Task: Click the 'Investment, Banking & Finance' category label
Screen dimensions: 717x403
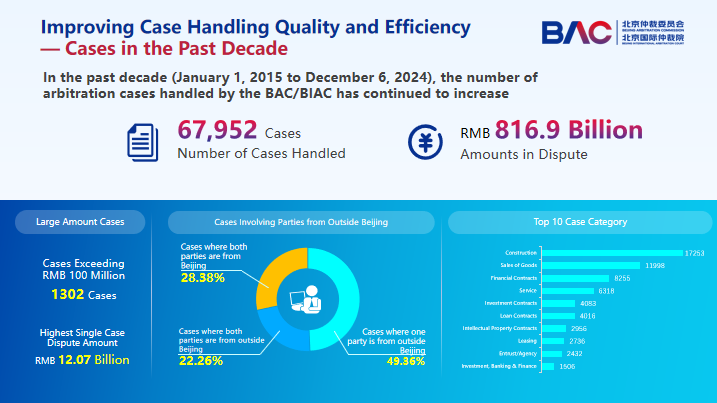Action: click(x=499, y=366)
